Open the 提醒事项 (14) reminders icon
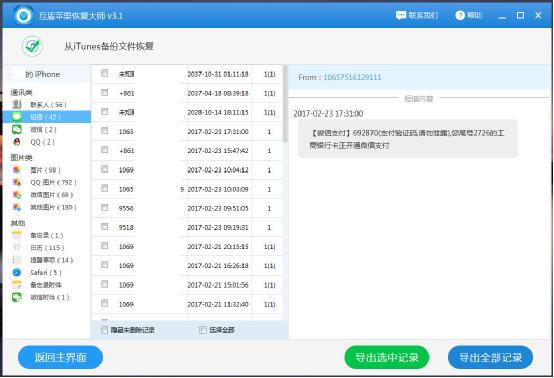The height and width of the screenshot is (378, 554). pos(17,260)
